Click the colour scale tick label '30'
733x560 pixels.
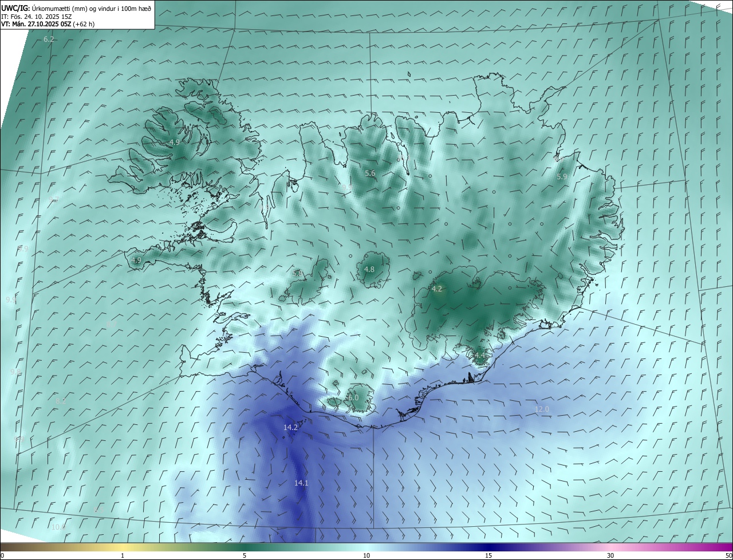pyautogui.click(x=610, y=555)
